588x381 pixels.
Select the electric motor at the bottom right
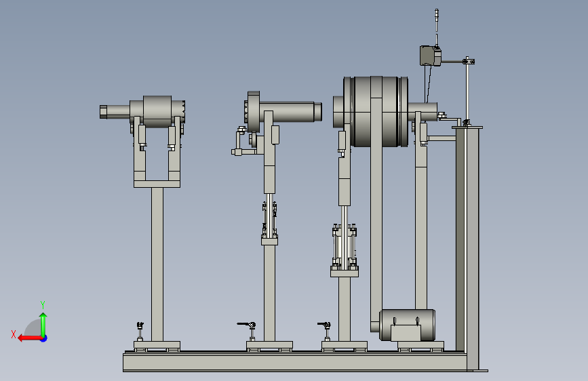pyautogui.click(x=407, y=325)
